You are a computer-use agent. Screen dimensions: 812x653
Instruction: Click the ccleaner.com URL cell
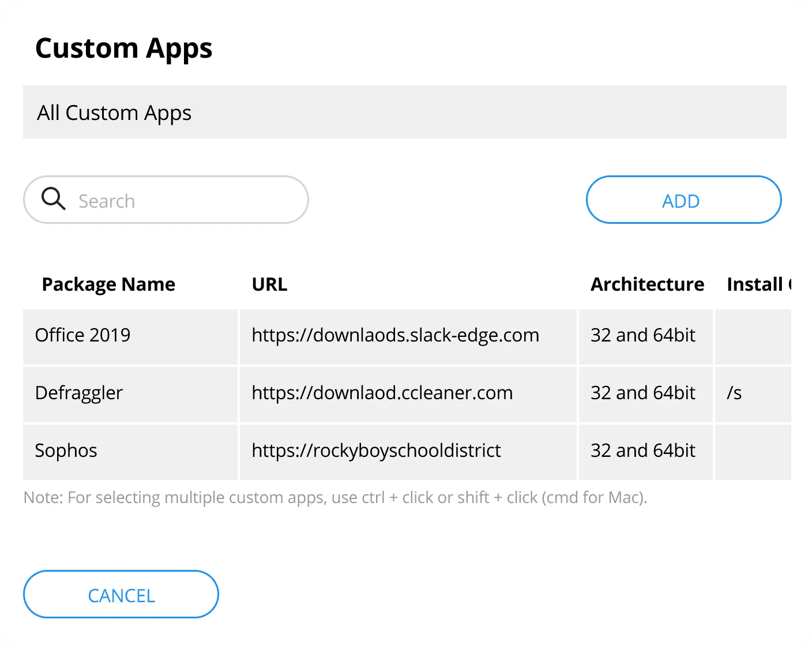point(382,393)
